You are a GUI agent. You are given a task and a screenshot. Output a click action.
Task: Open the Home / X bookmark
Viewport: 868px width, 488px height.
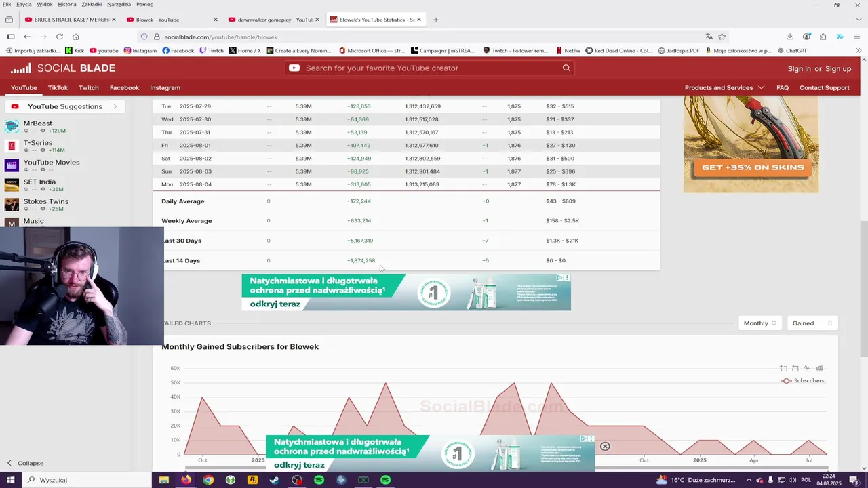245,51
